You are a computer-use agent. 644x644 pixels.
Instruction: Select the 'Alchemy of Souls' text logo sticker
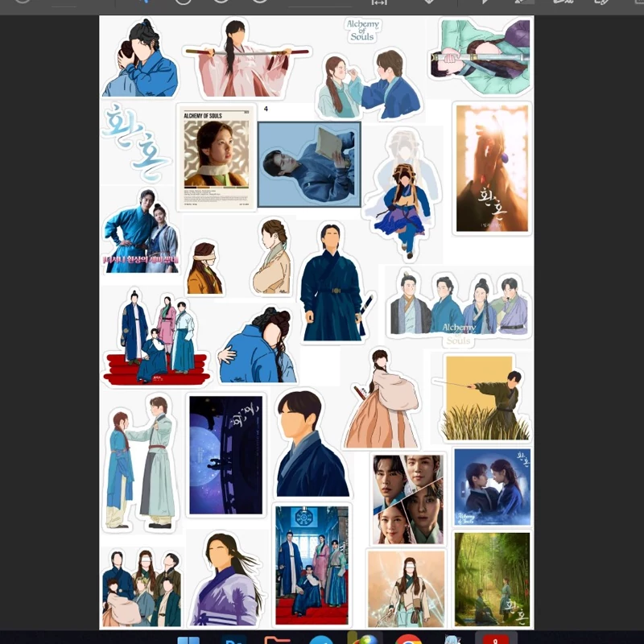pyautogui.click(x=361, y=31)
